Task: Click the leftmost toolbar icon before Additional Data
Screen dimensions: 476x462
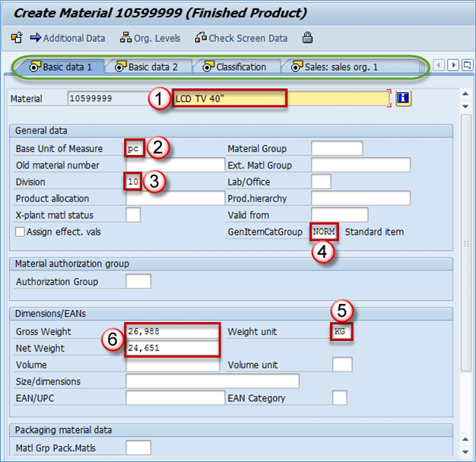Action: (16, 38)
